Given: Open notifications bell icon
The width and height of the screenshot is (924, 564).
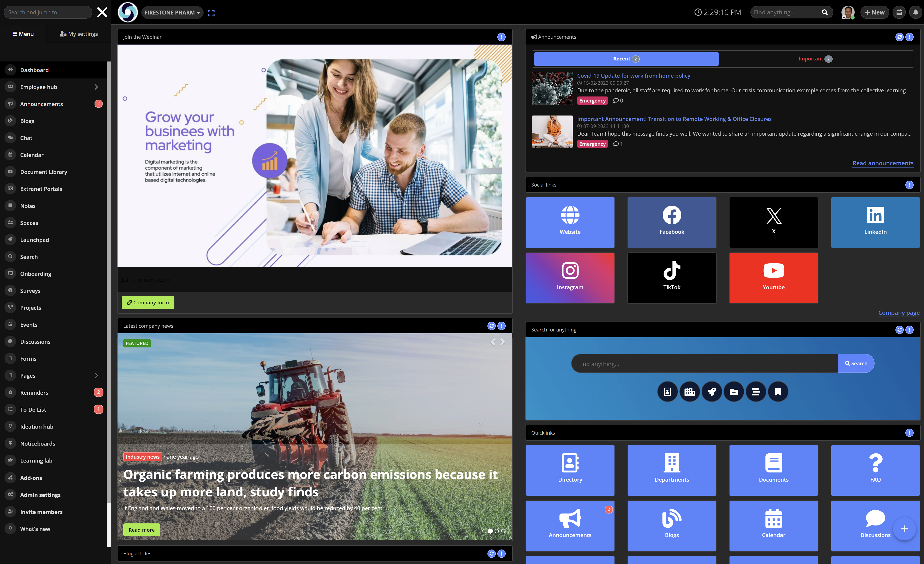Looking at the screenshot, I should tap(915, 12).
